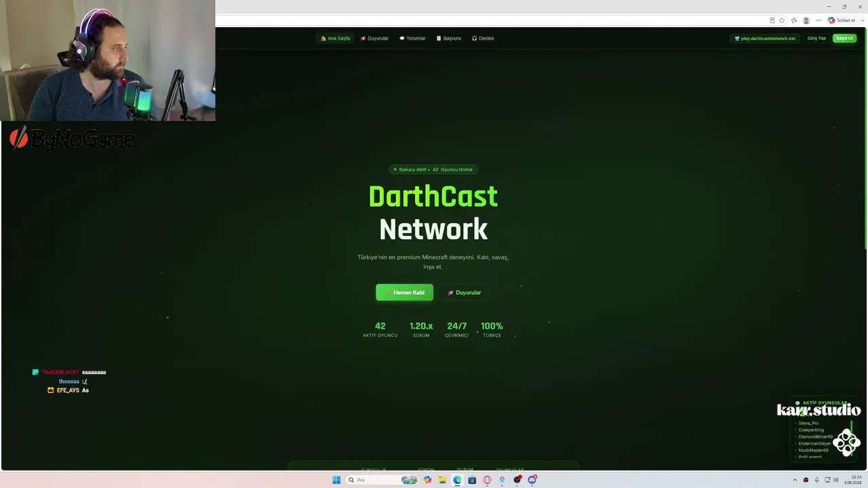Open the taskbar clock showing 22:24
The height and width of the screenshot is (488, 868).
(852, 480)
